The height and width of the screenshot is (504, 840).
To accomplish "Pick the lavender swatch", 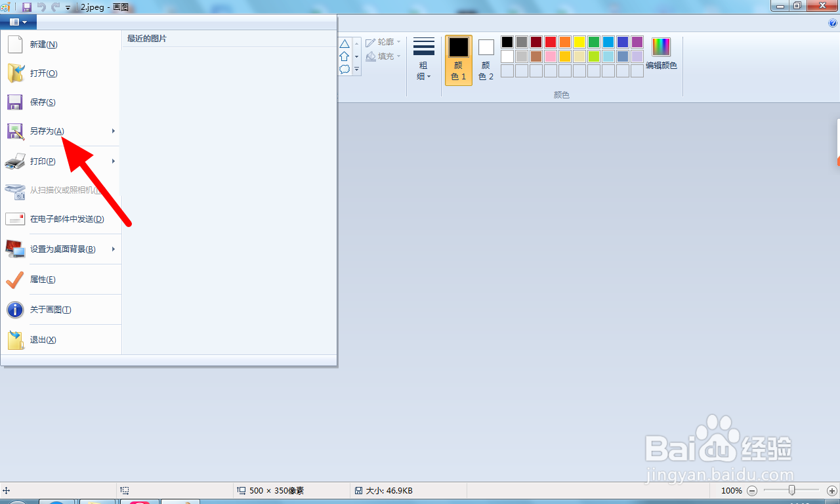I will click(637, 56).
